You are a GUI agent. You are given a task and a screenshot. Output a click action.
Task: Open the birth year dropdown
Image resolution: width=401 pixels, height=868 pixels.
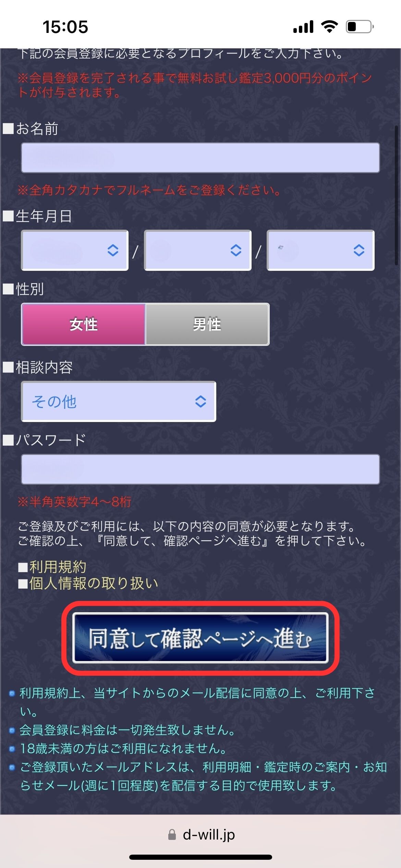75,250
